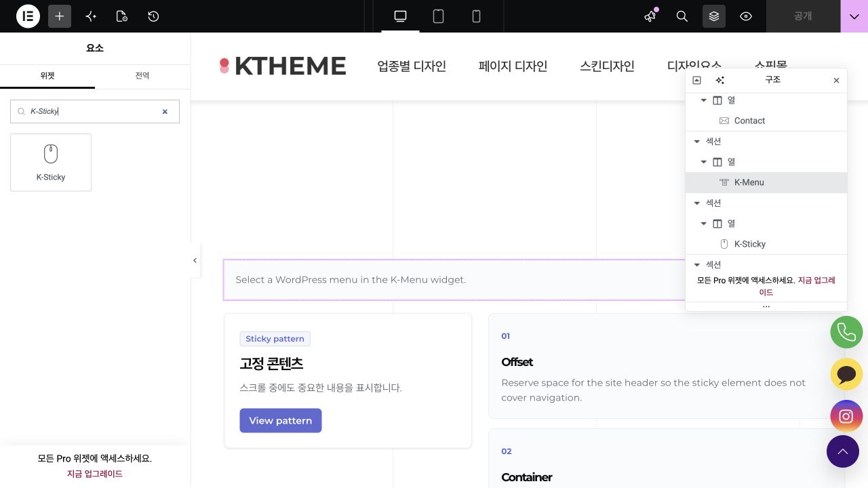Click the Sticky pattern badge
The height and width of the screenshot is (488, 868).
pyautogui.click(x=275, y=339)
